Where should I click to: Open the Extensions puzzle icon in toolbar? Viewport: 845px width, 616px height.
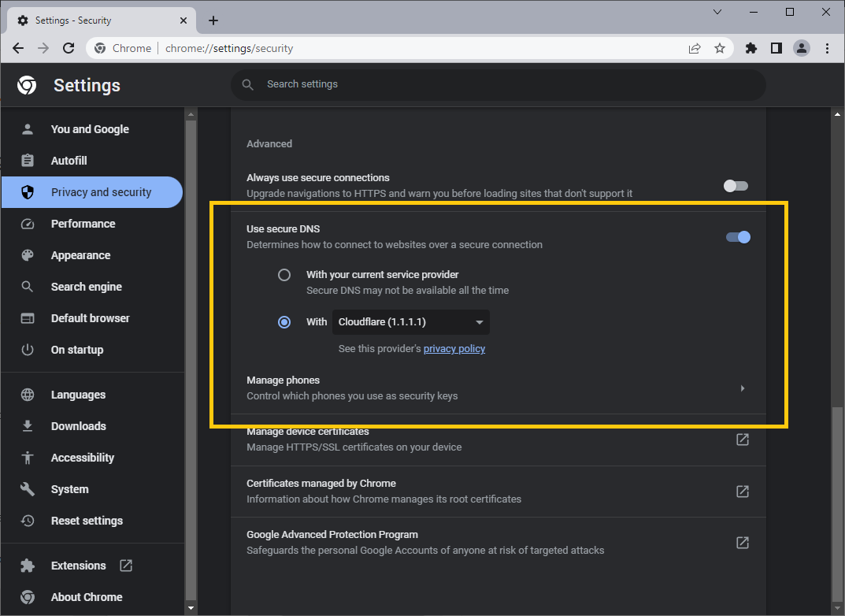point(750,49)
